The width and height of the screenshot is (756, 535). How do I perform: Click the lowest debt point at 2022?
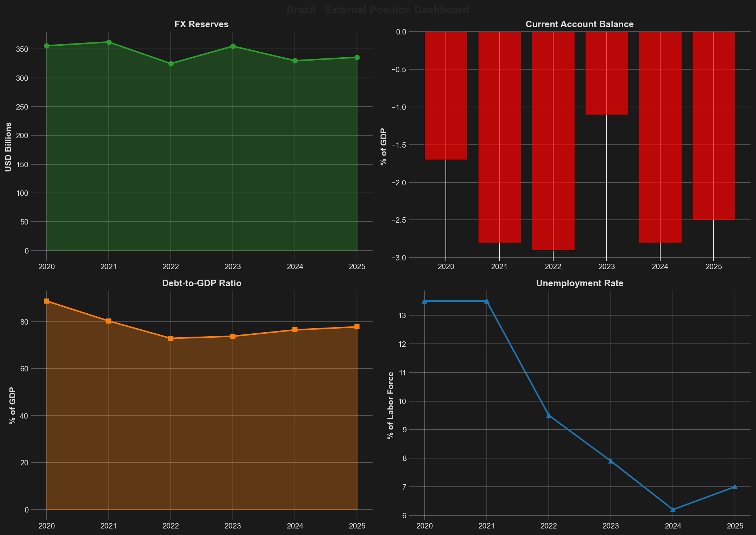tap(171, 338)
